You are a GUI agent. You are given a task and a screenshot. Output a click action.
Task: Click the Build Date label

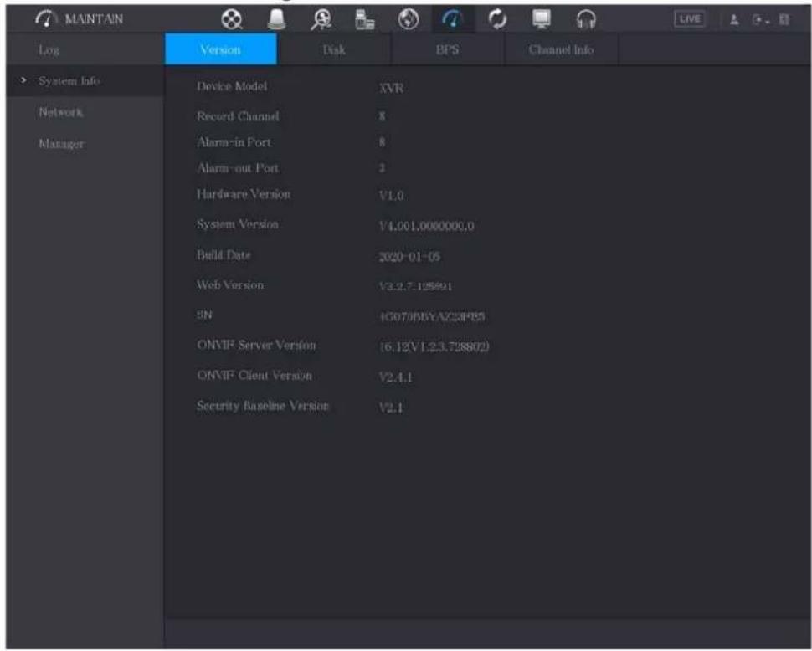point(224,255)
